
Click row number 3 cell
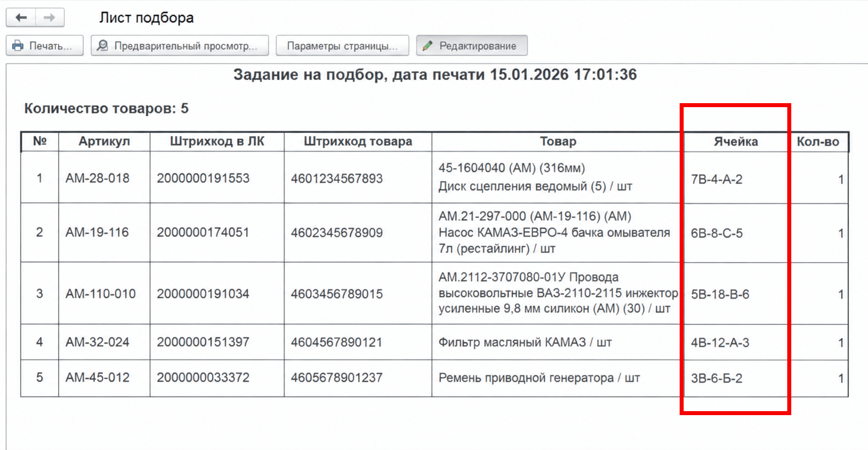coord(40,294)
